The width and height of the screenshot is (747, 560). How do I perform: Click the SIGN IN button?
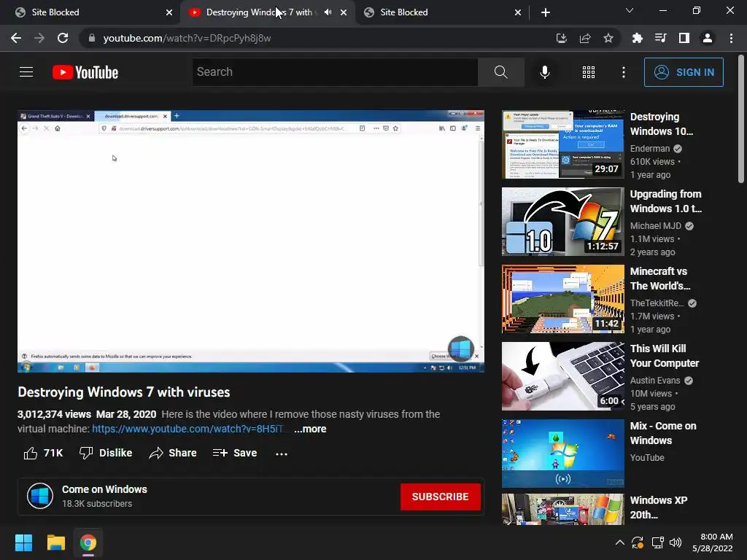tap(684, 72)
